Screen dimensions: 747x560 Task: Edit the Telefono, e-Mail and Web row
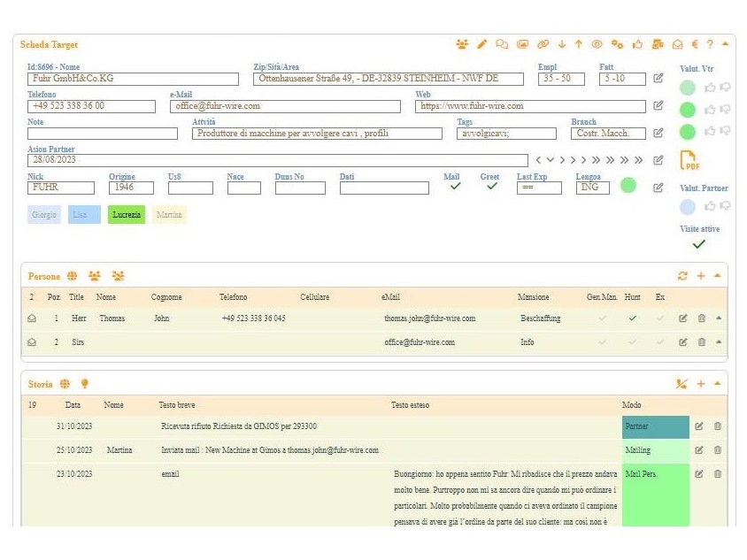click(x=658, y=105)
